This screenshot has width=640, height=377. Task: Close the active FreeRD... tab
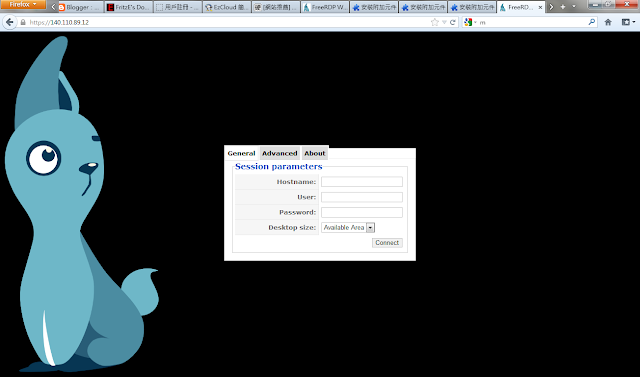540,7
